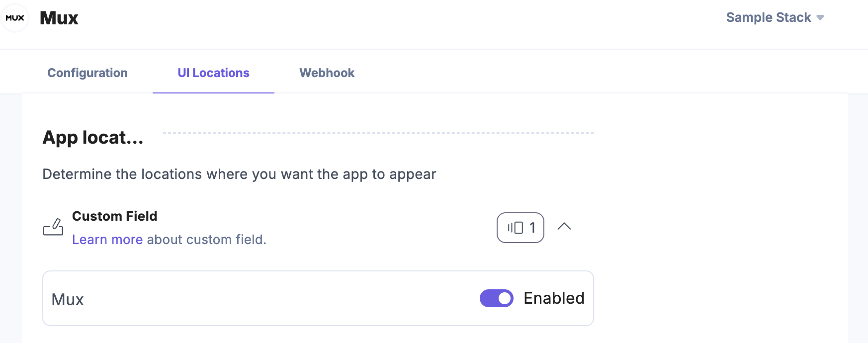Disable the Mux custom field toggle

click(x=496, y=298)
